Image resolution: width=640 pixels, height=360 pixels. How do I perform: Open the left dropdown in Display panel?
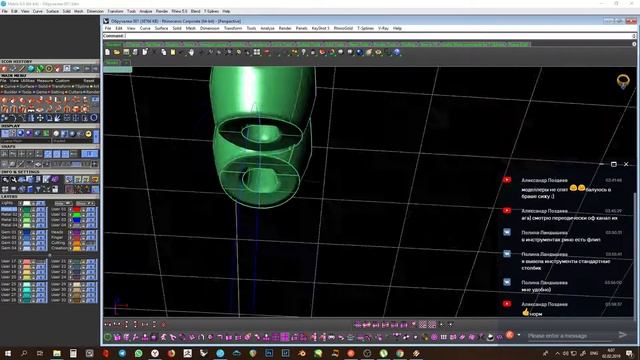pyautogui.click(x=26, y=141)
